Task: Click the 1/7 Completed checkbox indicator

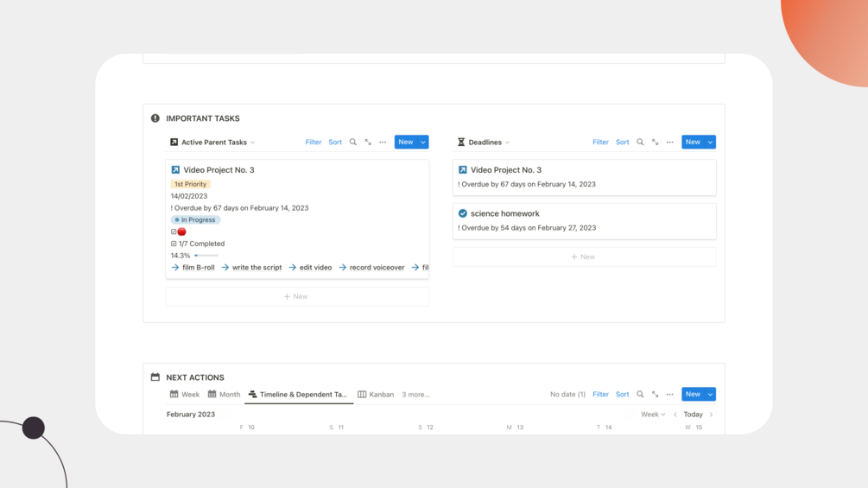Action: (174, 244)
